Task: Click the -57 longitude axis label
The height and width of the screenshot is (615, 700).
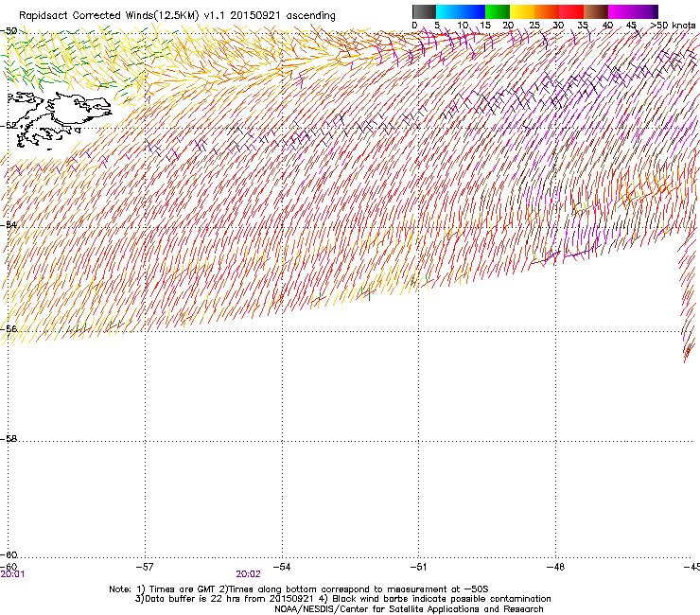Action: (144, 567)
